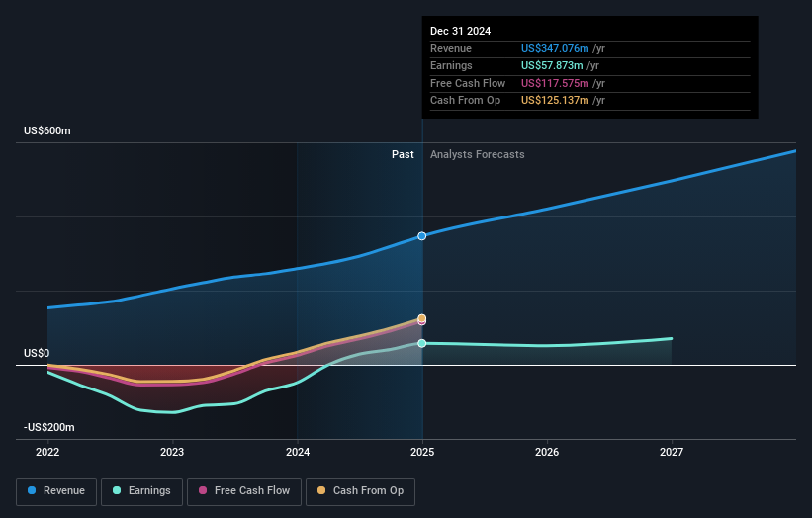This screenshot has width=812, height=518.
Task: Click the 2027 x-axis label
Action: pos(672,453)
